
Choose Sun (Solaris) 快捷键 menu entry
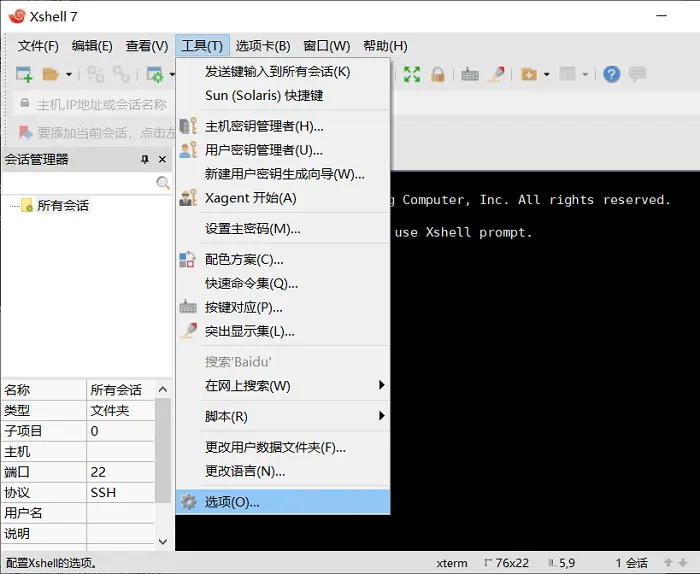click(x=283, y=95)
